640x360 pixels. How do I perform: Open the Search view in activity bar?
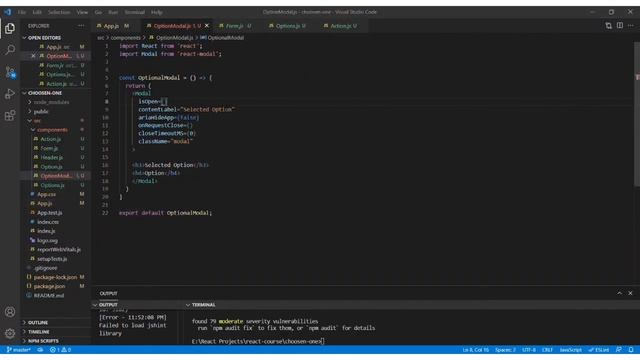click(x=10, y=50)
